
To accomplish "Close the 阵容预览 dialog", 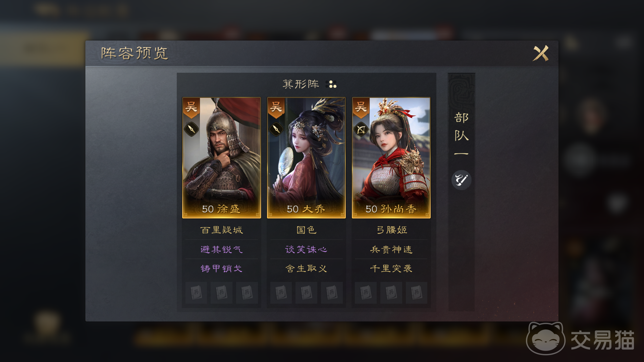I will click(541, 53).
